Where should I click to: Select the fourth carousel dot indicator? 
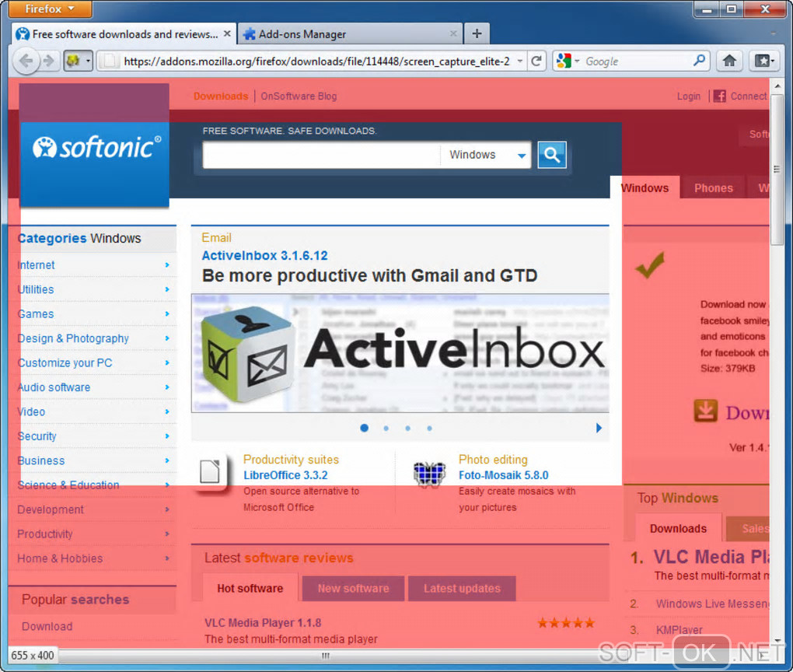point(429,428)
